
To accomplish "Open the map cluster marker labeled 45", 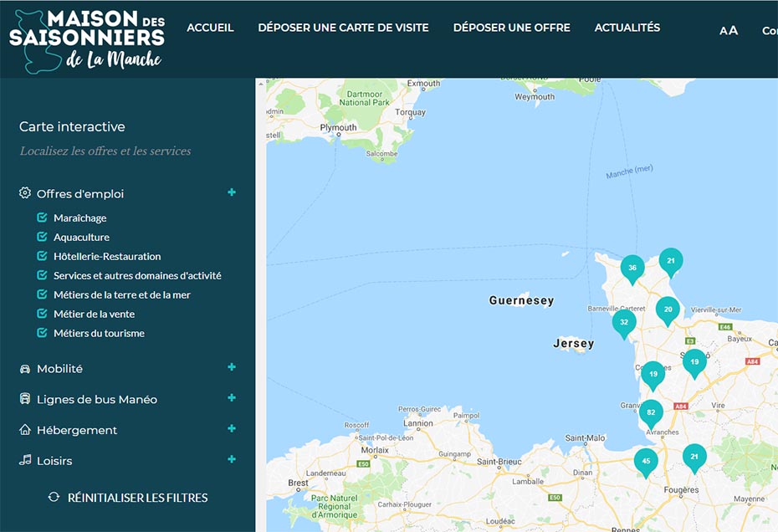I will pyautogui.click(x=646, y=463).
